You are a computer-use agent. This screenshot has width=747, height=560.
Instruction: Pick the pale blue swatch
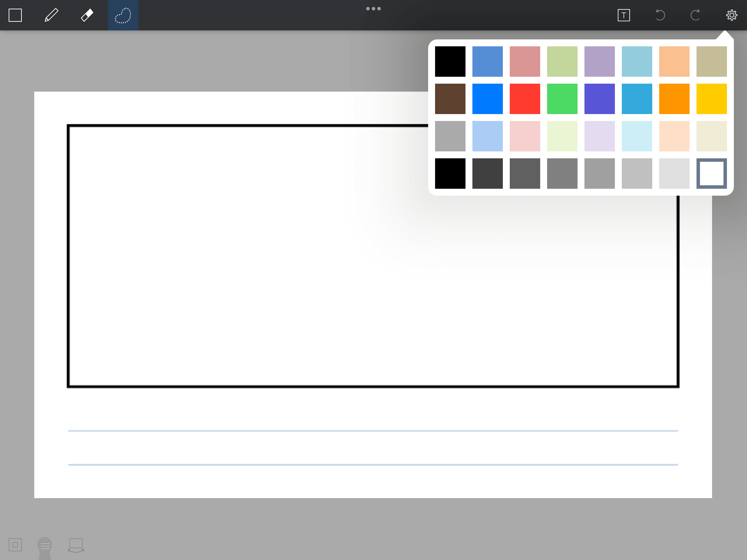pyautogui.click(x=488, y=136)
